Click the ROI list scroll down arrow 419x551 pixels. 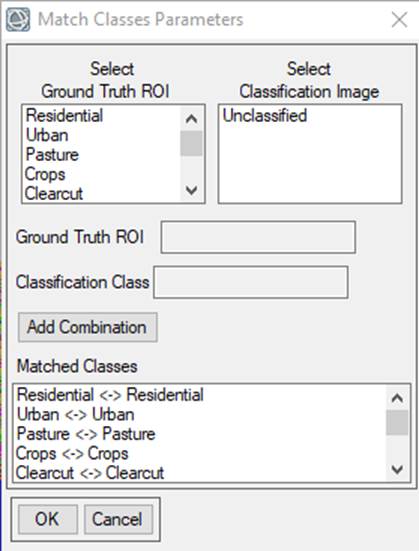tap(191, 190)
